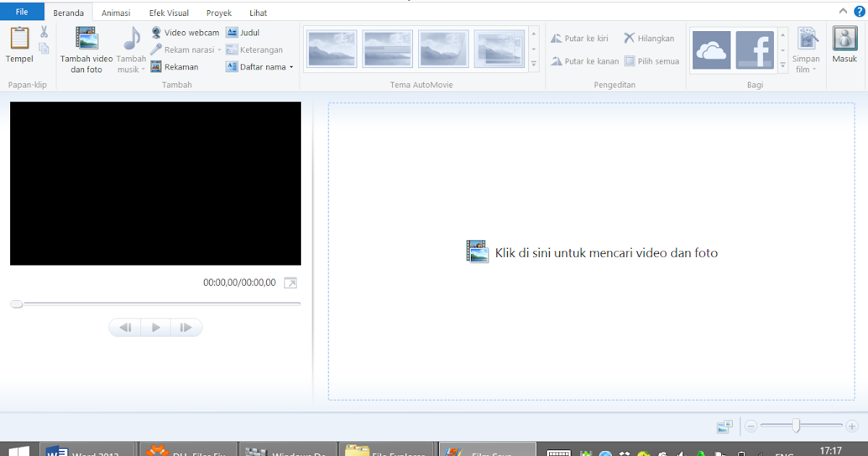
Task: Go to the next frame
Action: tap(186, 328)
